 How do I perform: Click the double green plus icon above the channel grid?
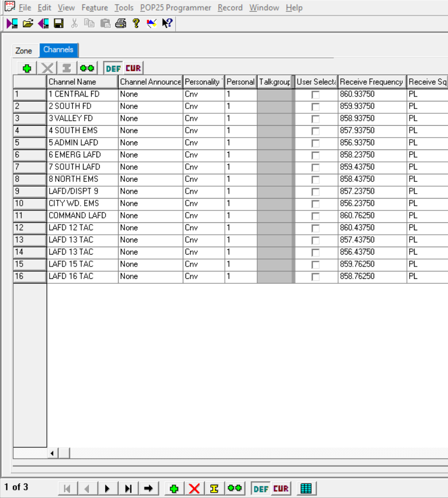point(87,68)
